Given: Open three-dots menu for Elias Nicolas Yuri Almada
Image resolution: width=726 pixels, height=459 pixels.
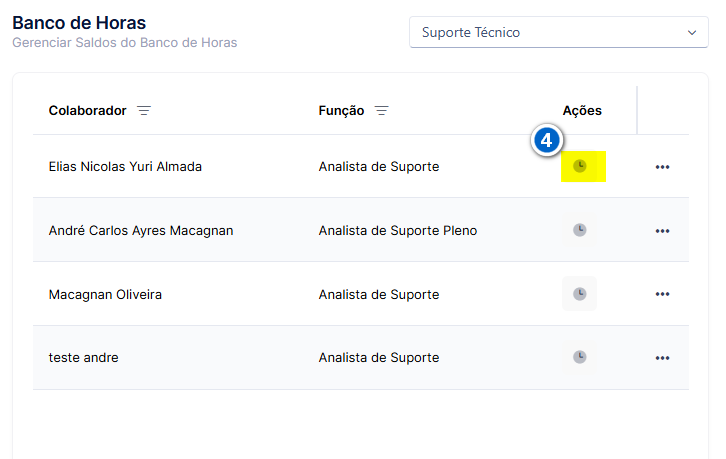Looking at the screenshot, I should point(663,167).
